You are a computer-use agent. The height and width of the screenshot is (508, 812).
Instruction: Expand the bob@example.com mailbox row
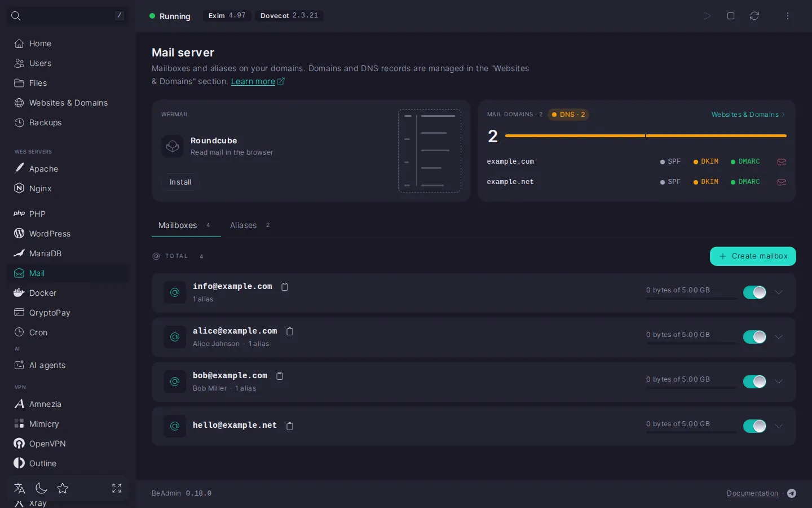(x=779, y=382)
